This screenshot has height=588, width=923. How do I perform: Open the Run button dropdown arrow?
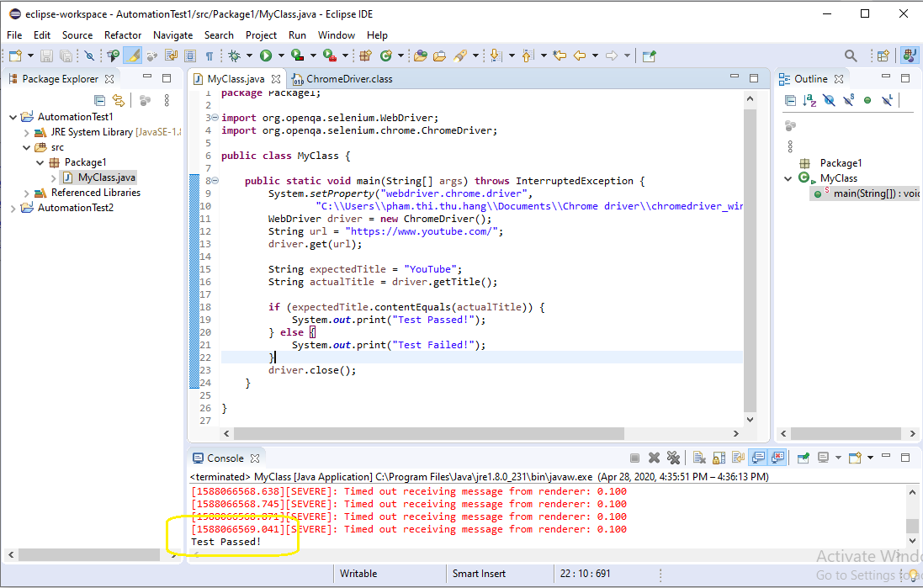pos(280,56)
